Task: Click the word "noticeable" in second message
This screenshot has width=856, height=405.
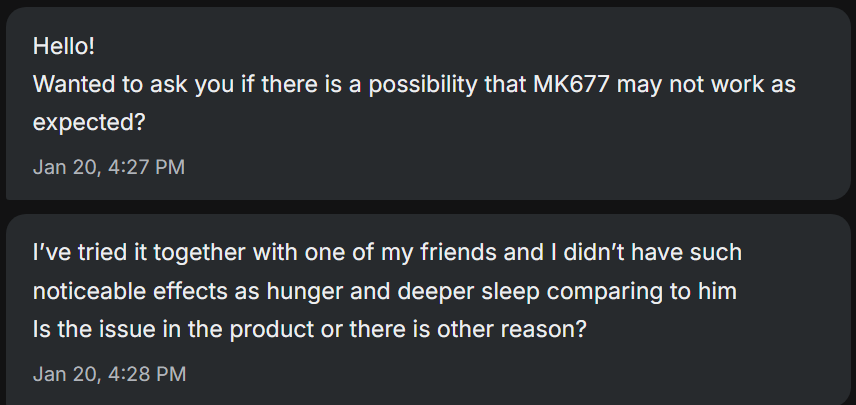Action: pyautogui.click(x=82, y=291)
